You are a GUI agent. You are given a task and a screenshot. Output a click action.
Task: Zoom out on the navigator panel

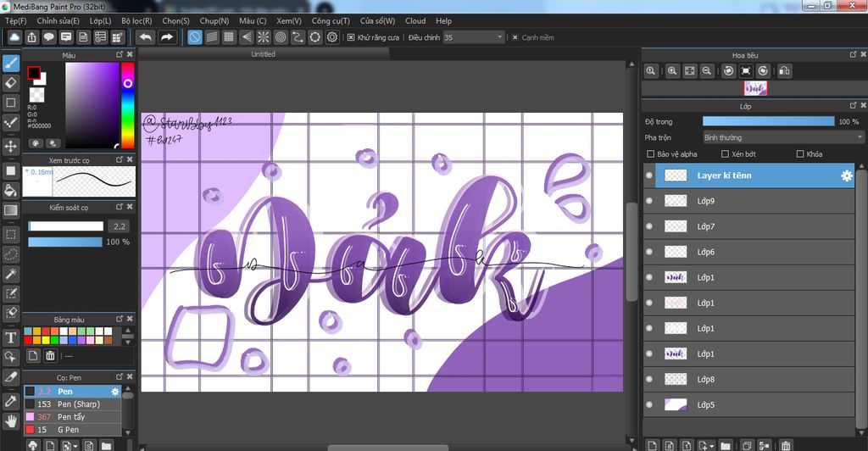point(707,71)
